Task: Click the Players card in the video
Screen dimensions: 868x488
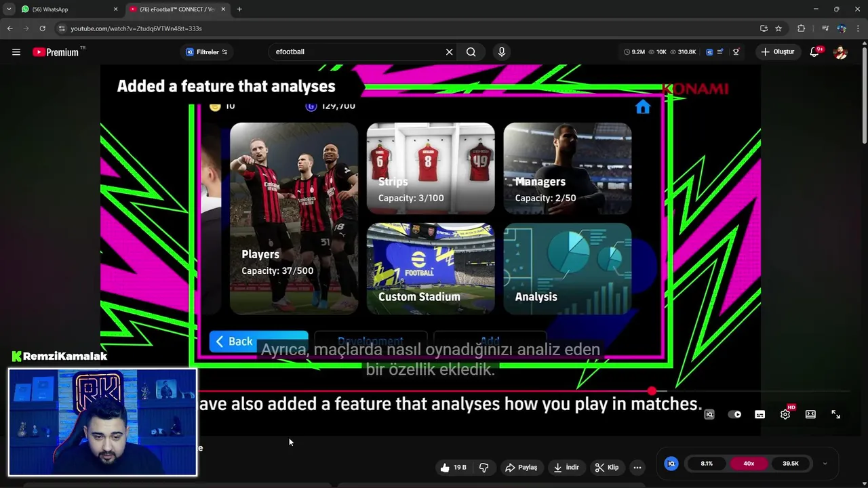Action: [x=294, y=218]
